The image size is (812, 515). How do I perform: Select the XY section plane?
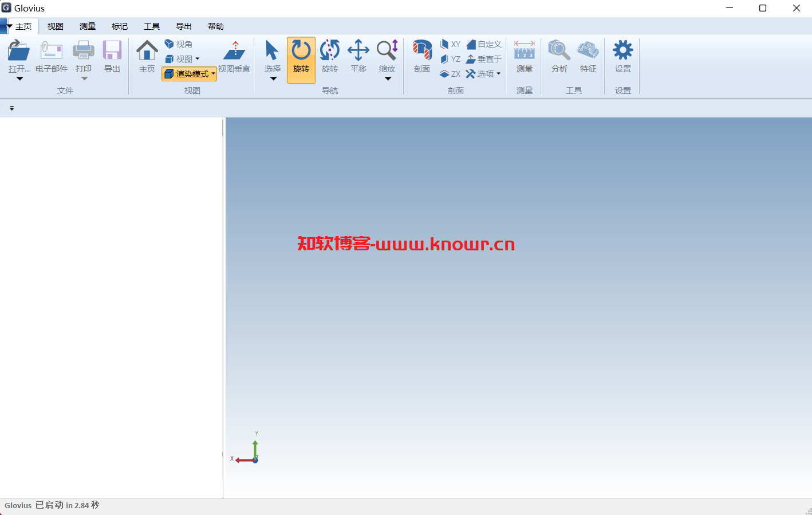(450, 44)
